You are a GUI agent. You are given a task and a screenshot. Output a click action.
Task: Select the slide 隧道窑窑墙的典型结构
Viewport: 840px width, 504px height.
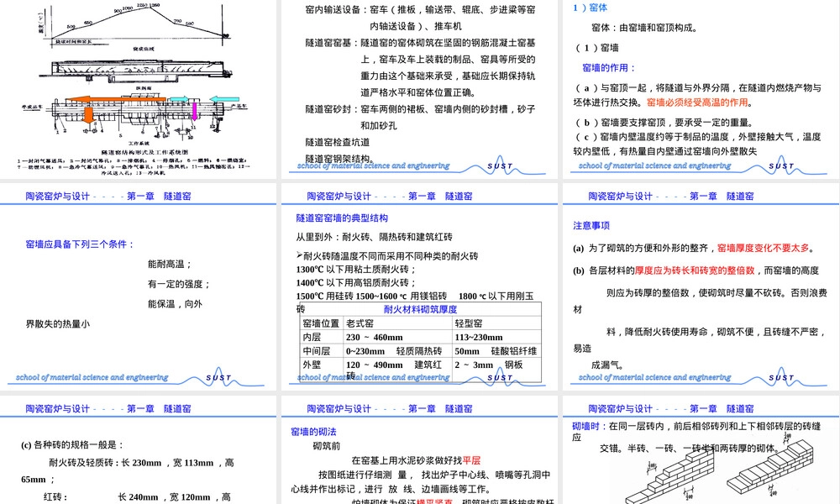(419, 286)
